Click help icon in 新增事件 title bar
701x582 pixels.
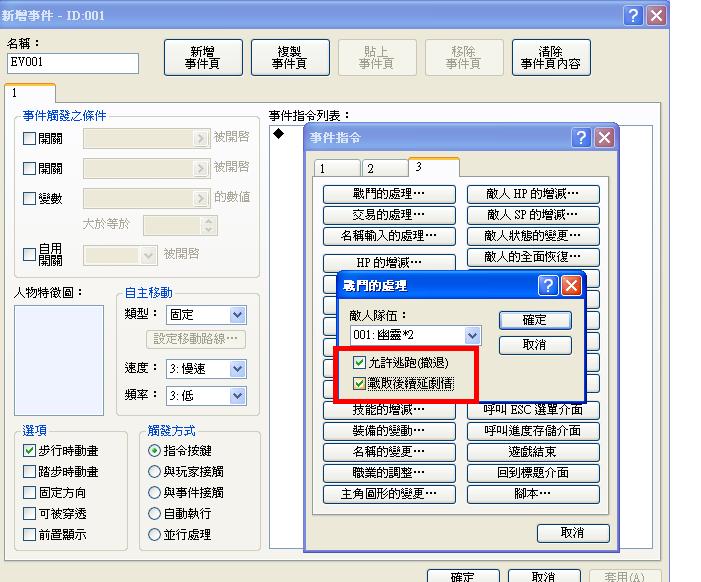(x=633, y=16)
